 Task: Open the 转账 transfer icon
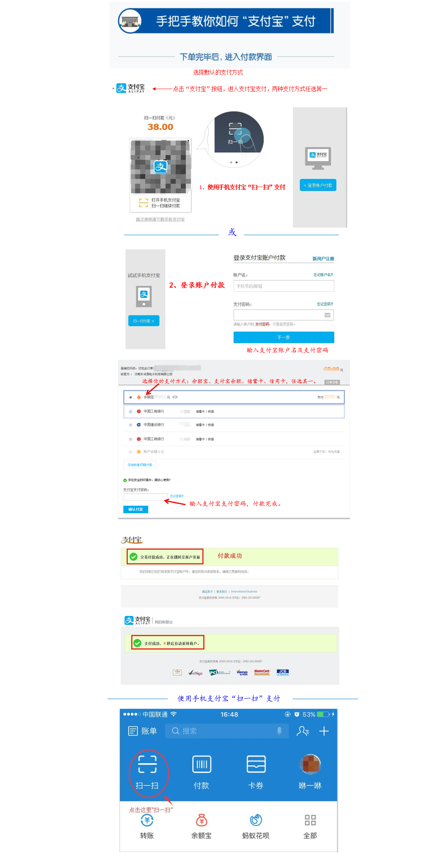147,820
